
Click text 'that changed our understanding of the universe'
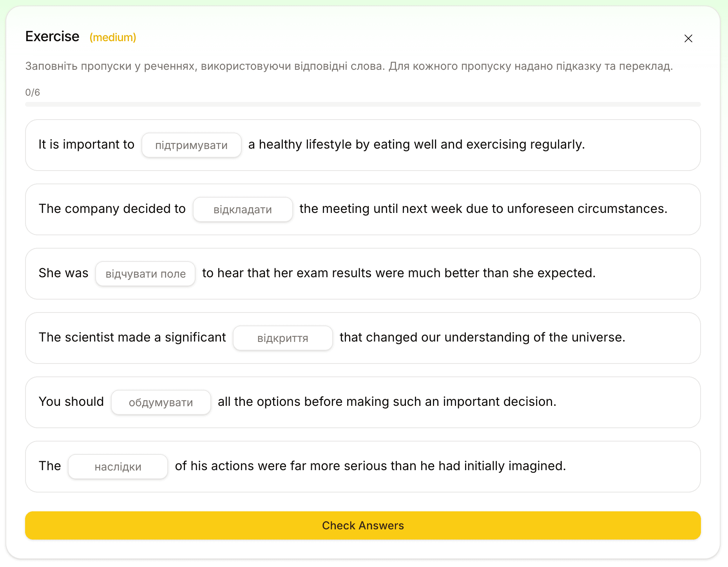coord(482,337)
